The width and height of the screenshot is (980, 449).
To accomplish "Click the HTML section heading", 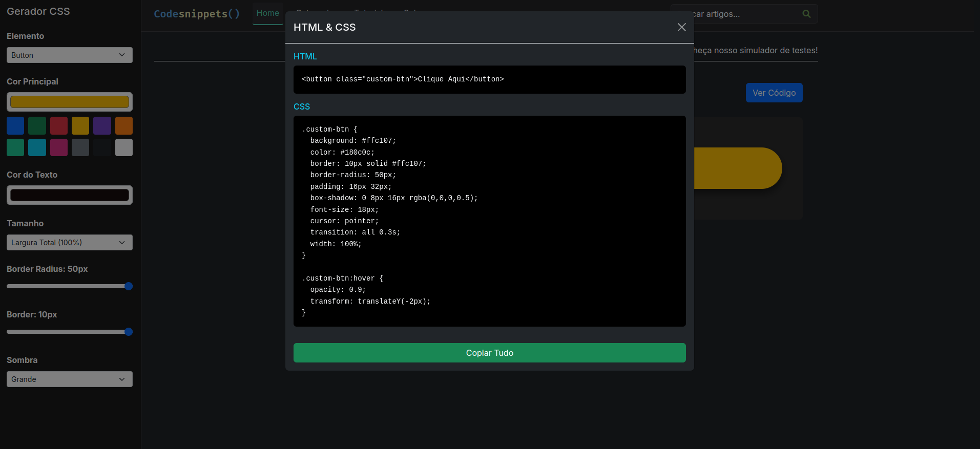I will pyautogui.click(x=305, y=56).
